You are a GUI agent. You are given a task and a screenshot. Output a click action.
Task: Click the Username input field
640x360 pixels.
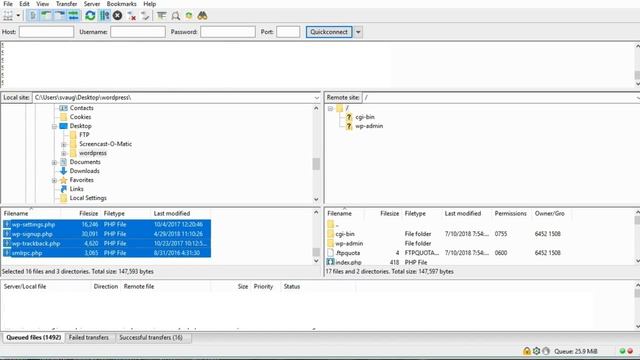(x=138, y=32)
